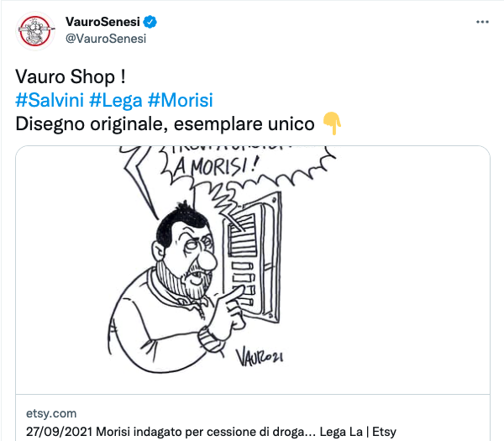Click the intercom panel in the drawing
Screen dimensions: 504x441
pos(252,257)
